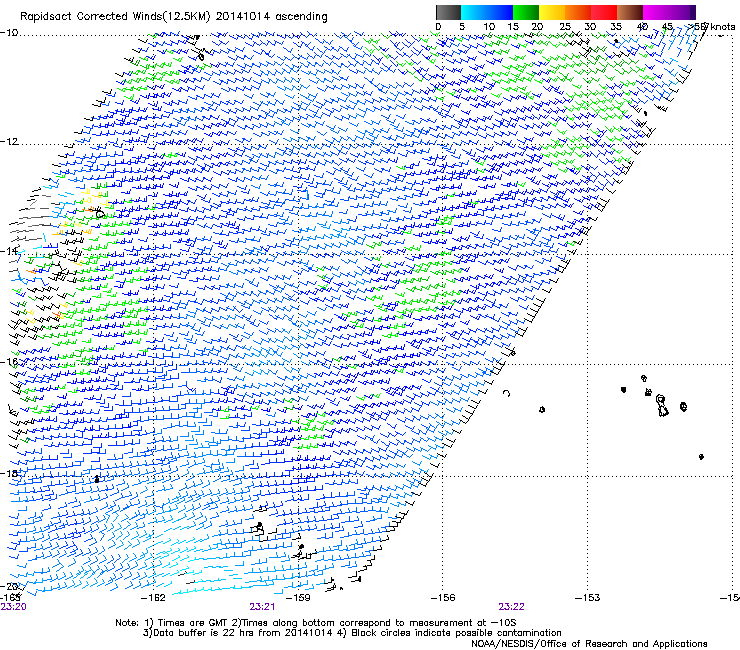Click the -10 latitude axis label

tap(9, 33)
